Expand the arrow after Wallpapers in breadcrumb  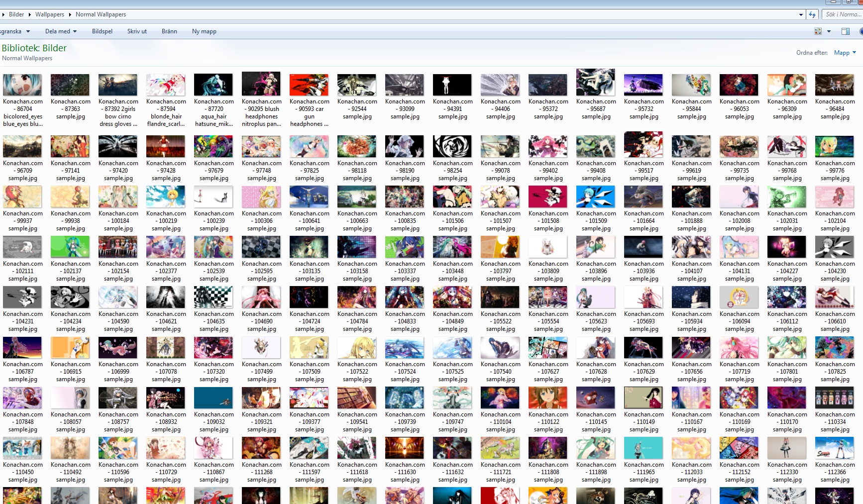[x=70, y=14]
